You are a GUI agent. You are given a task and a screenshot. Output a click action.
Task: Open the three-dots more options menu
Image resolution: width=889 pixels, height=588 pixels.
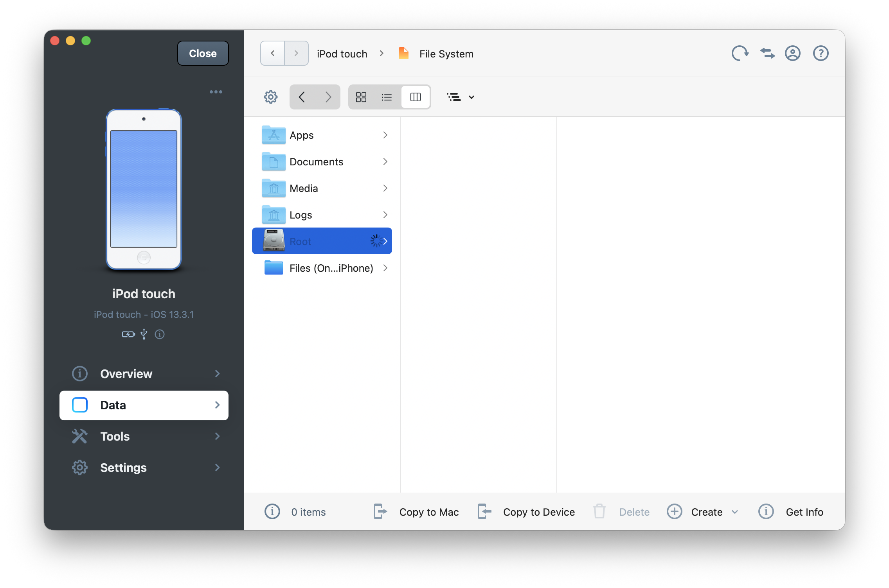(216, 92)
